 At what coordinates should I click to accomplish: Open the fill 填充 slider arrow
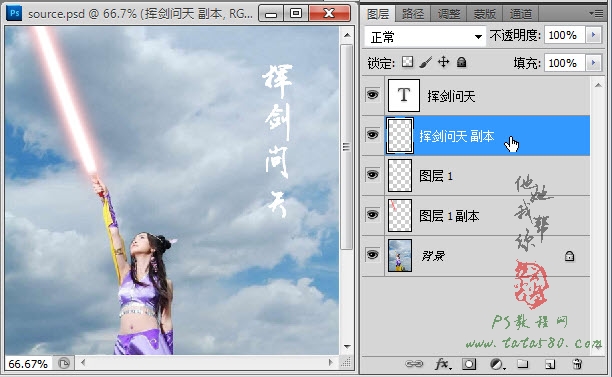pos(593,63)
